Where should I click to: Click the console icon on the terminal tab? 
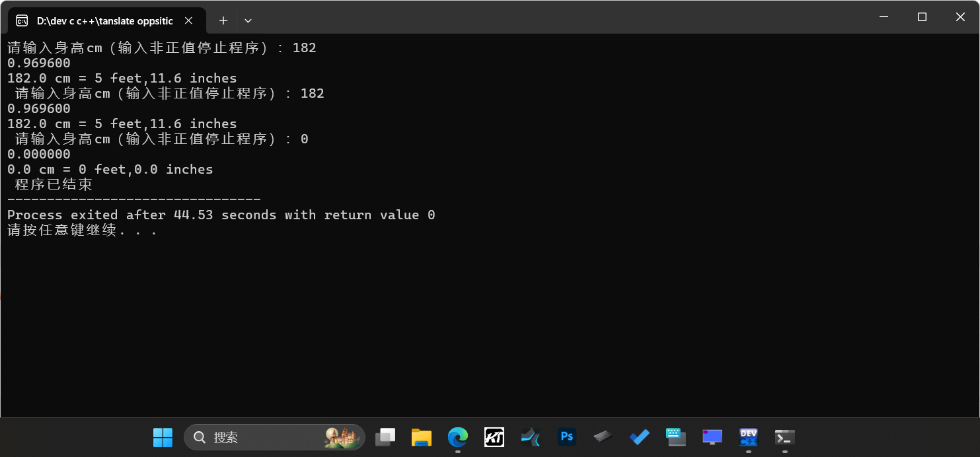pos(22,21)
